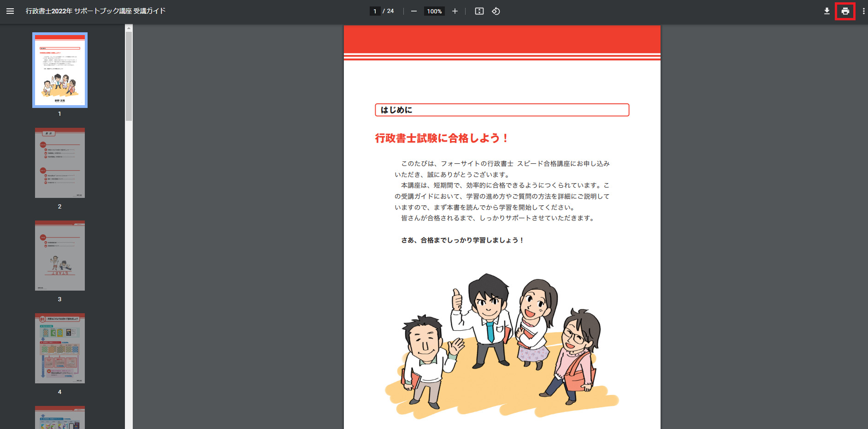Click the zoom out minus button
The height and width of the screenshot is (429, 868).
[x=413, y=11]
